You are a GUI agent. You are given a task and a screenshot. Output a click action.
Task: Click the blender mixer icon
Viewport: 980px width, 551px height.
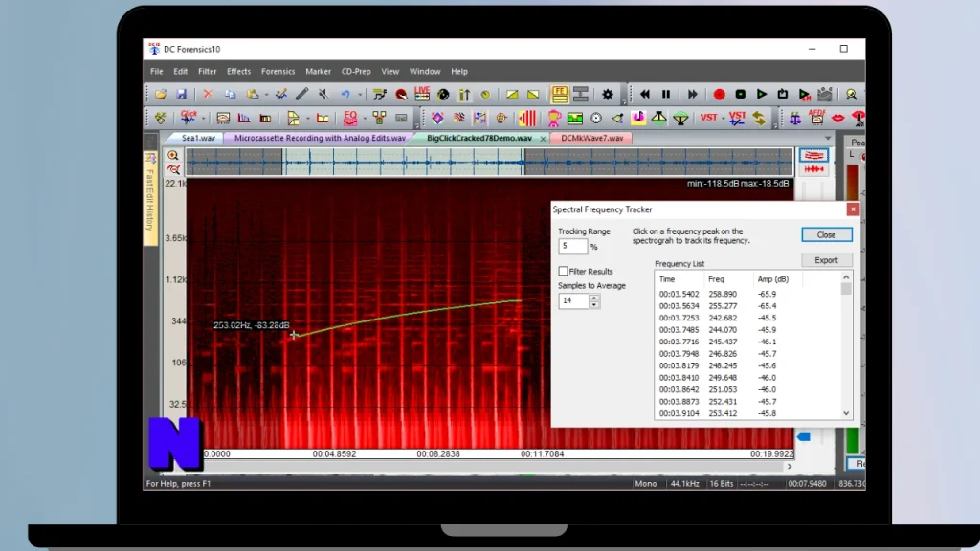tap(554, 118)
